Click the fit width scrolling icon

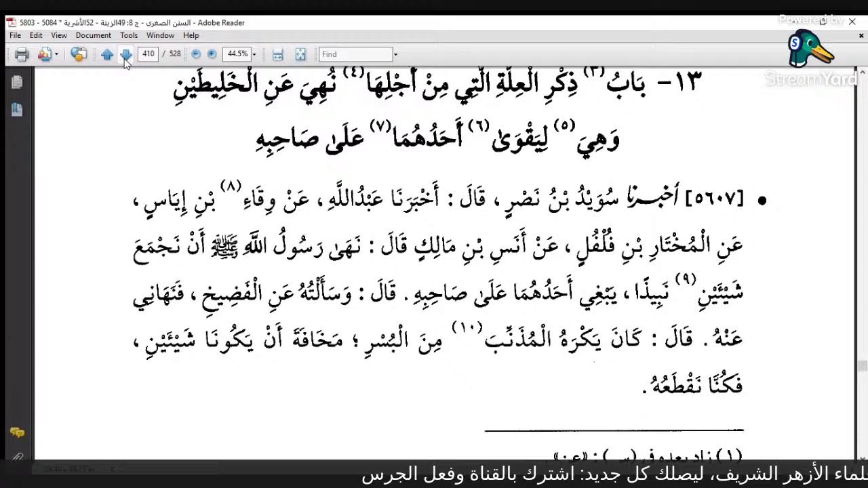(277, 54)
